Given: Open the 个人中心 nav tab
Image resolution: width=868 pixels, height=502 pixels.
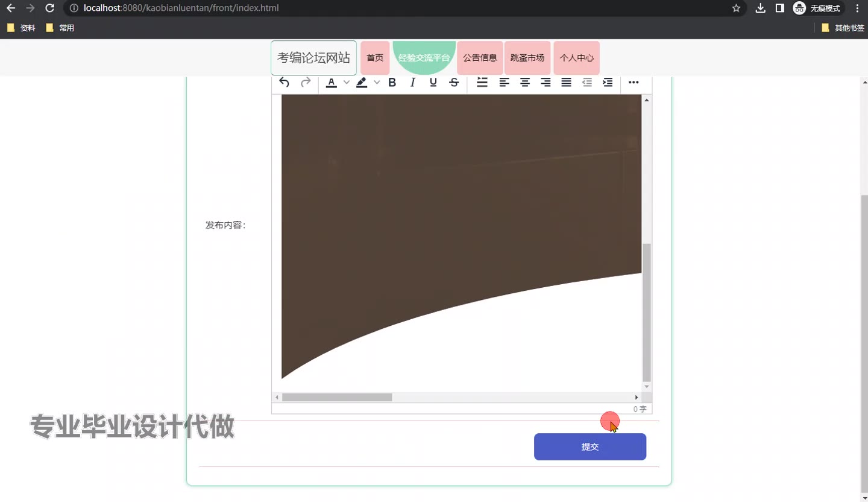Looking at the screenshot, I should (x=577, y=58).
